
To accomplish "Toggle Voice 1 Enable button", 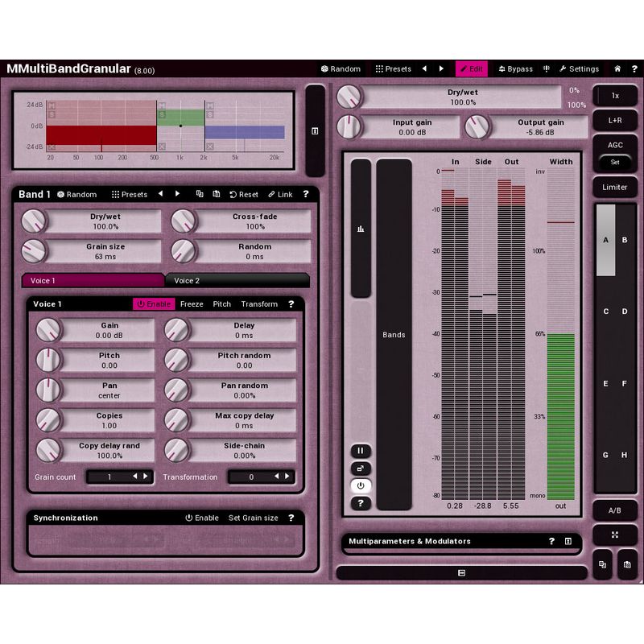I will coord(154,304).
